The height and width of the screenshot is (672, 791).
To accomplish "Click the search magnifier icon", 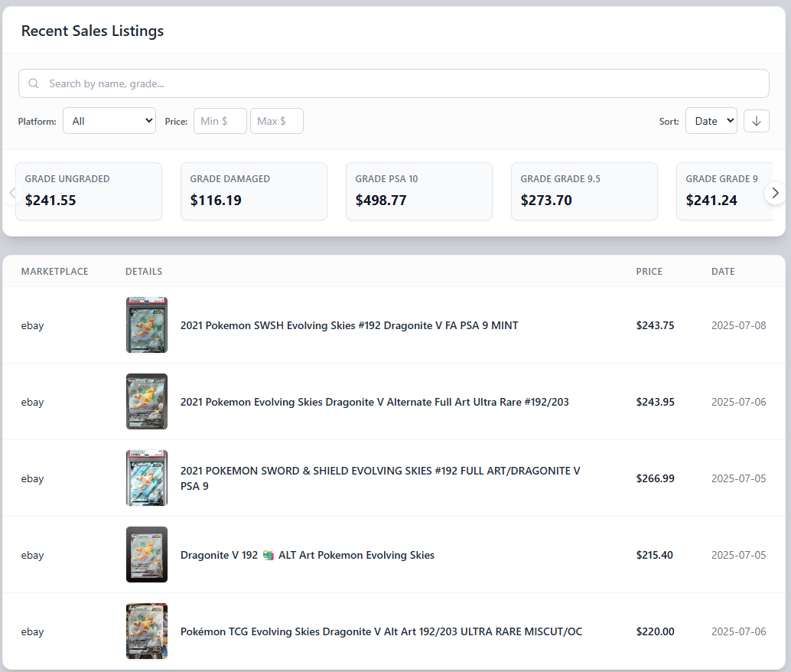I will [34, 83].
